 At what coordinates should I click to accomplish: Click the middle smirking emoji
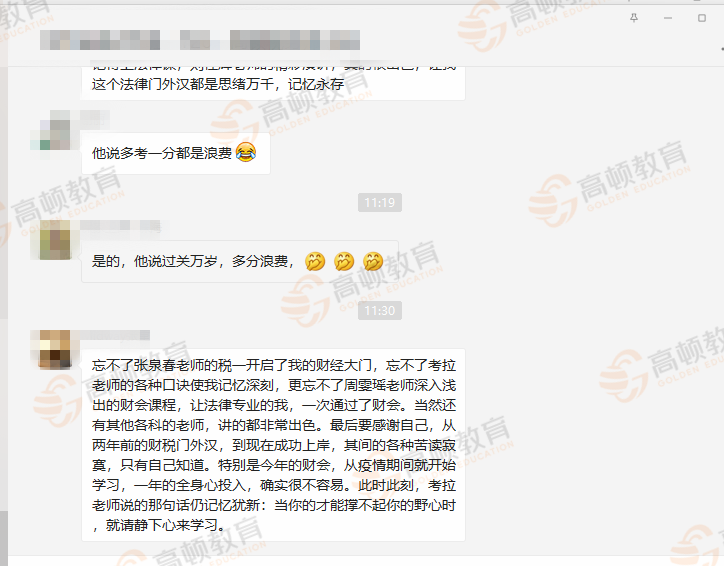pos(344,261)
